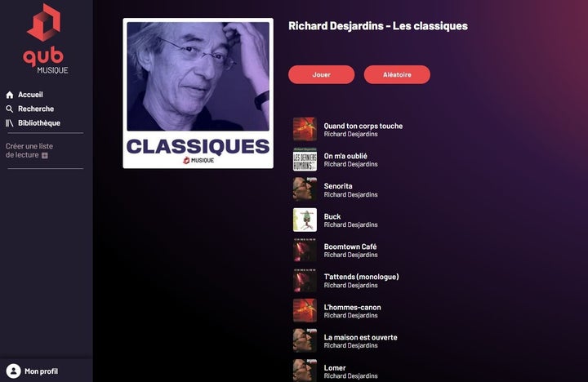Click the magnifier icon beside Recherche

10,109
